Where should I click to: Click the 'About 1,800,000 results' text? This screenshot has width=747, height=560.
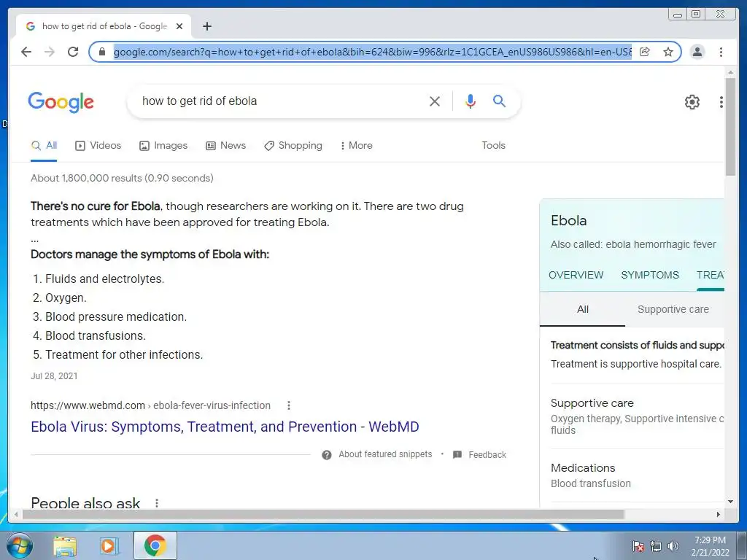pyautogui.click(x=122, y=178)
